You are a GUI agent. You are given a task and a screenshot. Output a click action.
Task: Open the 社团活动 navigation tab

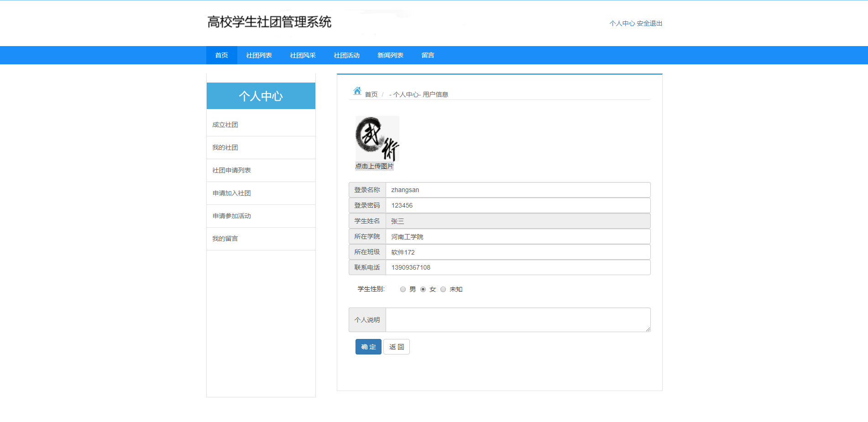[x=346, y=55]
